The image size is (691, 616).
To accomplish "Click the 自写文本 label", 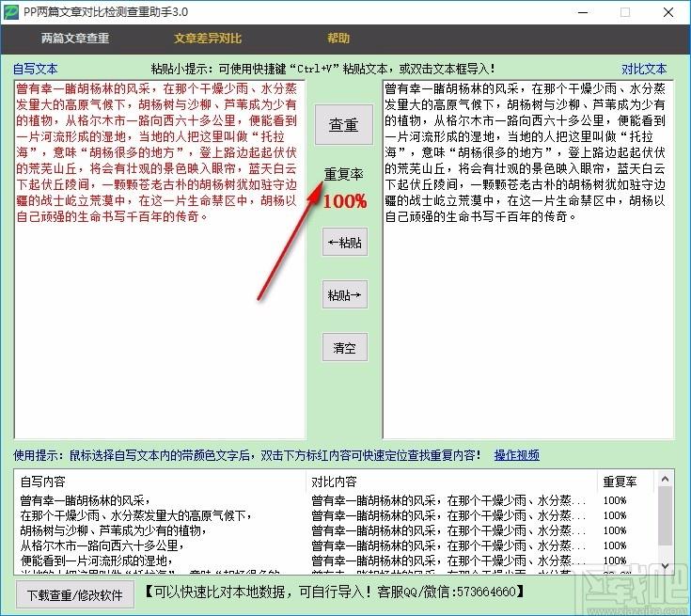I will 36,69.
